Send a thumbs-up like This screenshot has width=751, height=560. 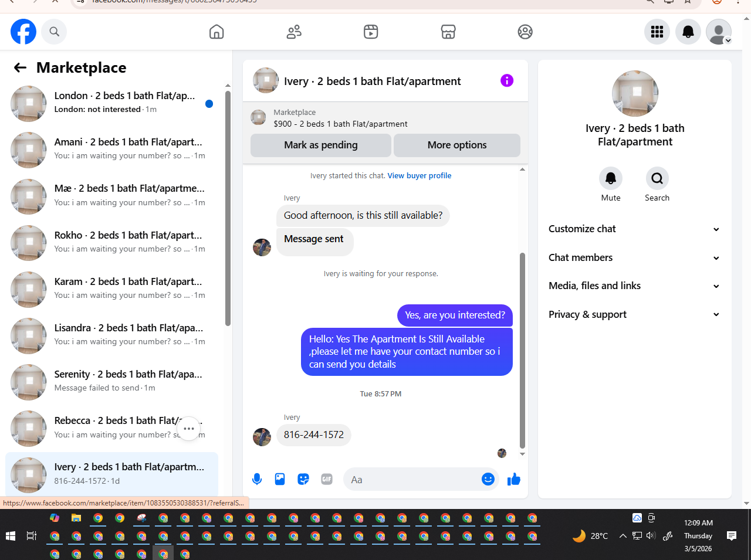[514, 479]
